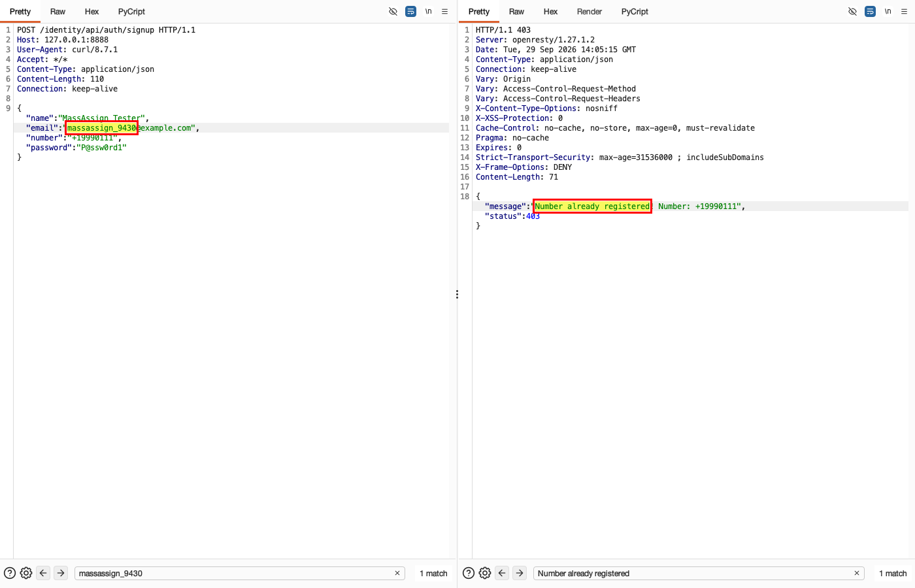
Task: Show non-printable \n characters in request pane
Action: click(429, 12)
